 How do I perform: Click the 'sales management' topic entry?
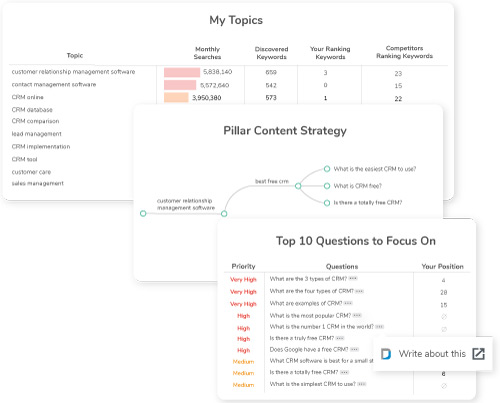pos(38,183)
